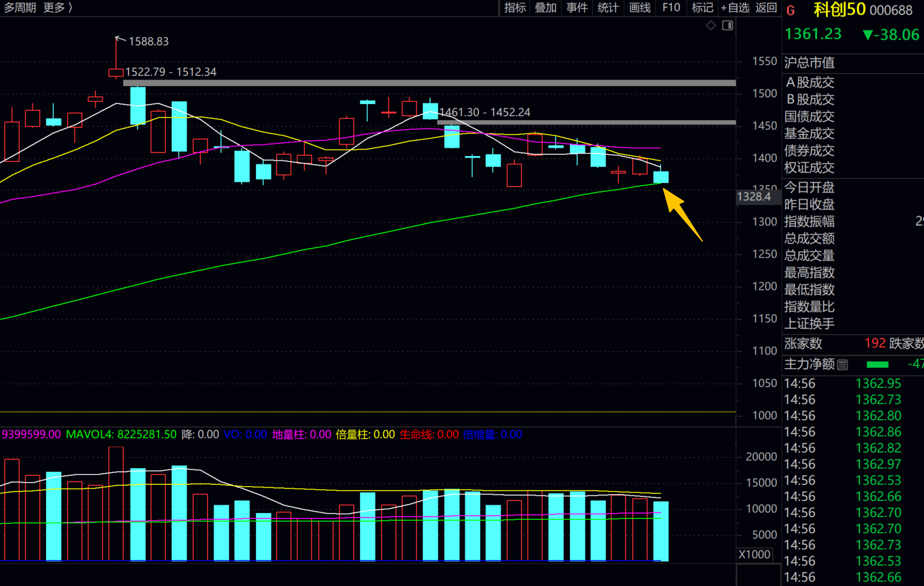The height and width of the screenshot is (586, 924).
Task: Toggle the side panel layout icon
Action: pyautogui.click(x=727, y=25)
